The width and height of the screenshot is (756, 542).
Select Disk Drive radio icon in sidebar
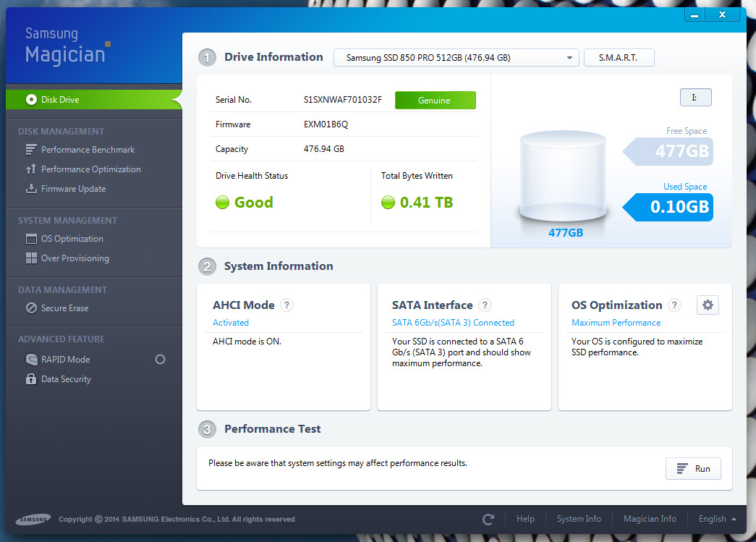pos(31,100)
